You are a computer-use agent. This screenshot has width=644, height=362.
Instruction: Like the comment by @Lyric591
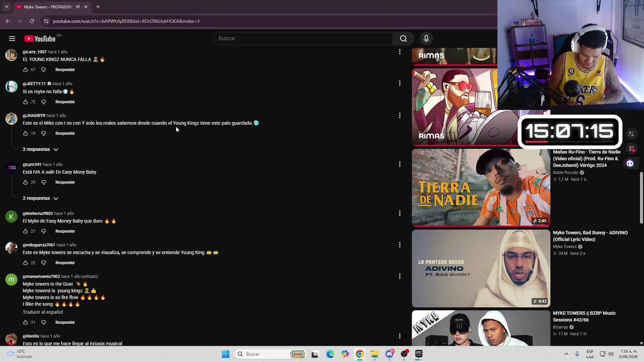pyautogui.click(x=25, y=183)
